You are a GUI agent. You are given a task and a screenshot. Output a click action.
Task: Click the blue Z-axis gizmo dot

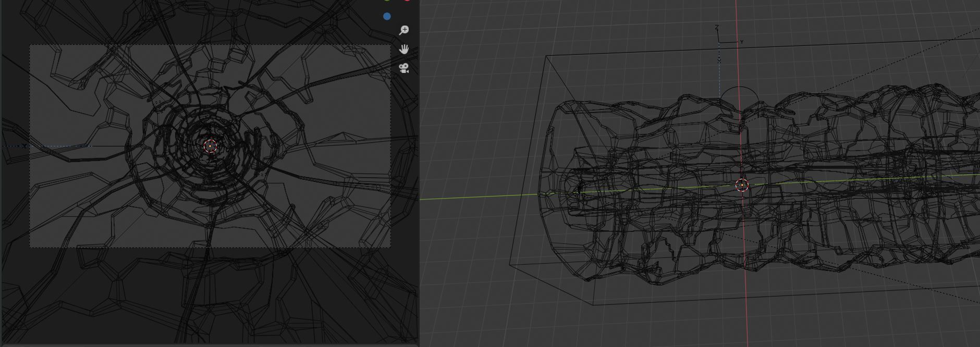(387, 17)
